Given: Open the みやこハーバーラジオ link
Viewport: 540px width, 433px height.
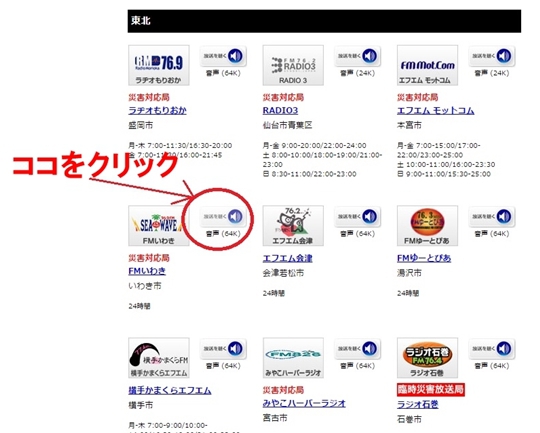Looking at the screenshot, I should click(x=304, y=403).
